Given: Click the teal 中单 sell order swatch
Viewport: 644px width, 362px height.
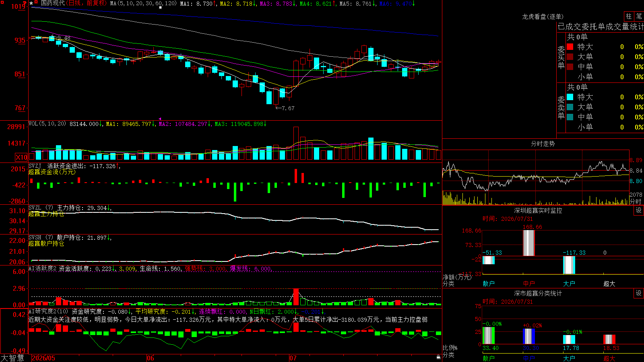Looking at the screenshot, I should tap(570, 117).
